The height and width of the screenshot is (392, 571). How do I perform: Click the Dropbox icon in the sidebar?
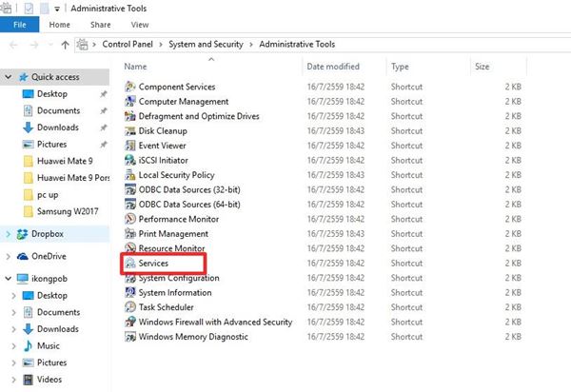tap(22, 234)
